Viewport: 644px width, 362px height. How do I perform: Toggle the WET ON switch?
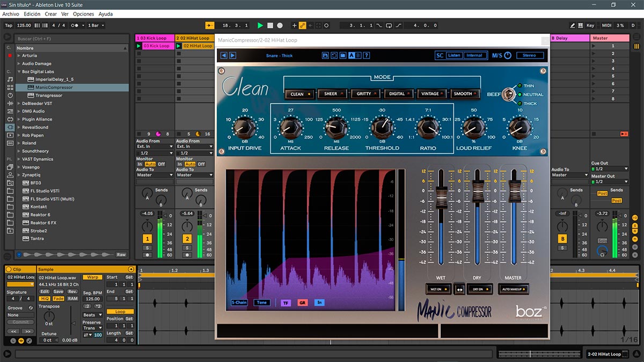tap(438, 289)
